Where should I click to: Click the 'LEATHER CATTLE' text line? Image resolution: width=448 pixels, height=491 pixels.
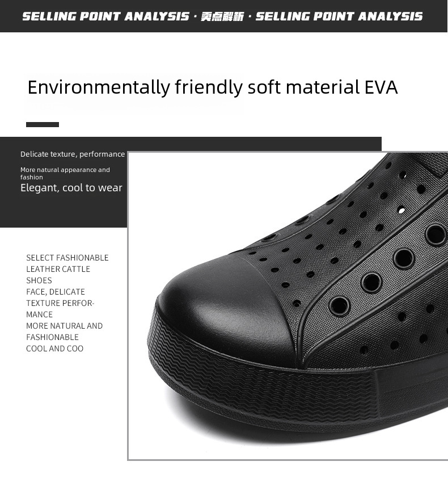[58, 269]
